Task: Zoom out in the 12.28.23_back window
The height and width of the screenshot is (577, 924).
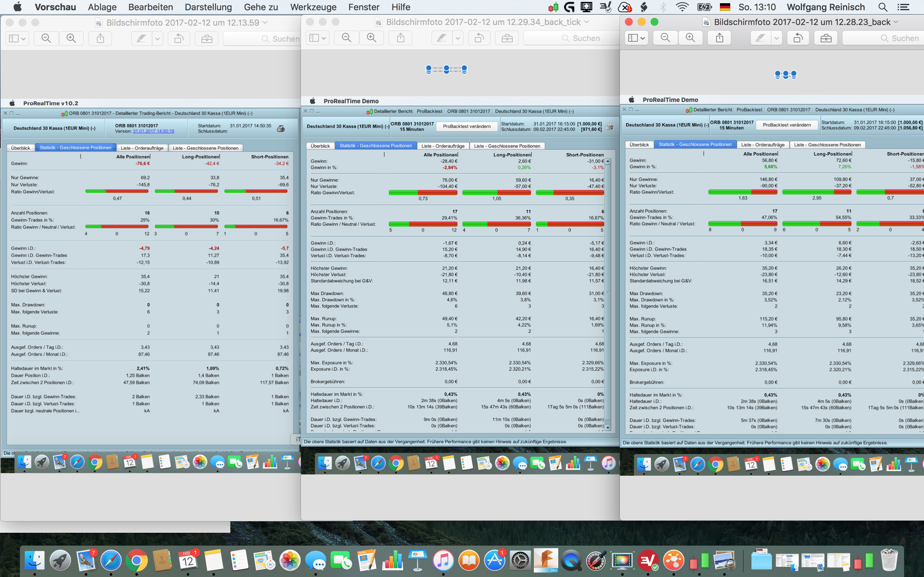Action: [x=665, y=38]
